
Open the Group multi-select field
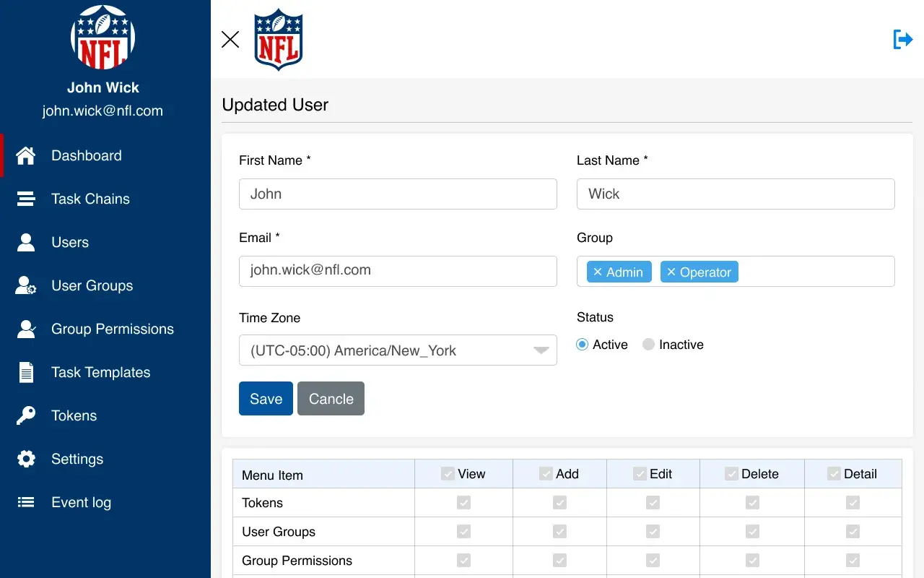(816, 272)
